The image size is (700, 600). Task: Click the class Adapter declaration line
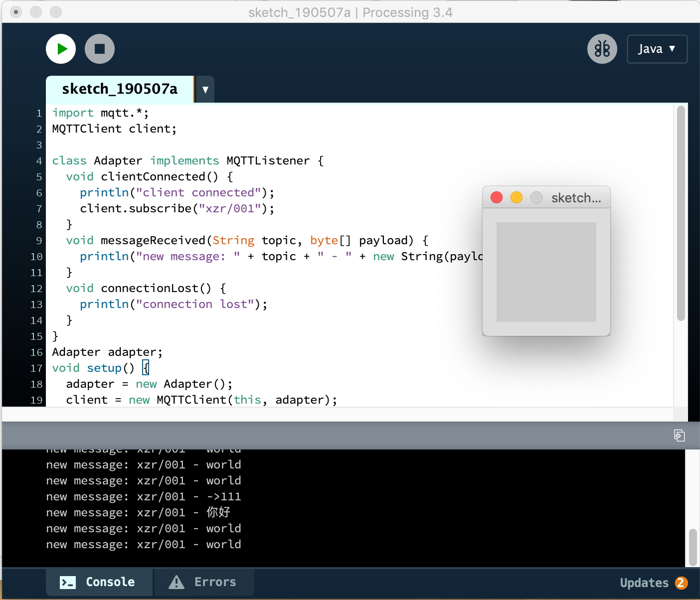pyautogui.click(x=187, y=161)
